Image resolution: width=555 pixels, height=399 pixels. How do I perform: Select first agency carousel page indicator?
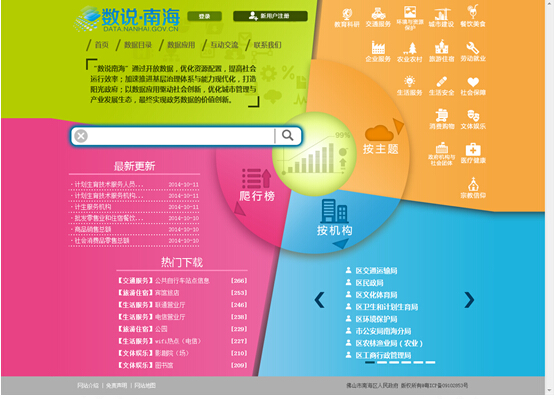click(x=370, y=362)
